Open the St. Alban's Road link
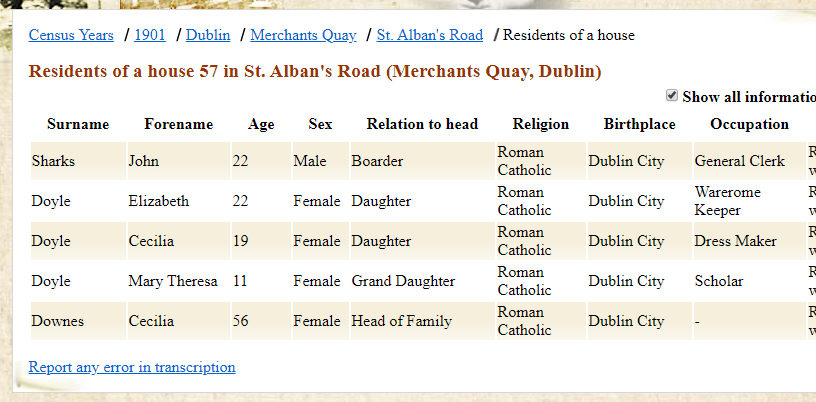Image resolution: width=816 pixels, height=402 pixels. tap(429, 35)
